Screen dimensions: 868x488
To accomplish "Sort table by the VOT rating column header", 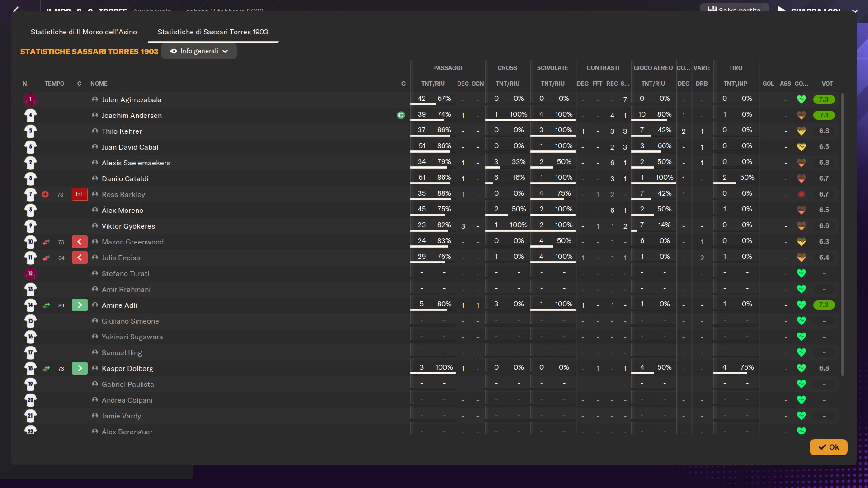I will 827,84.
